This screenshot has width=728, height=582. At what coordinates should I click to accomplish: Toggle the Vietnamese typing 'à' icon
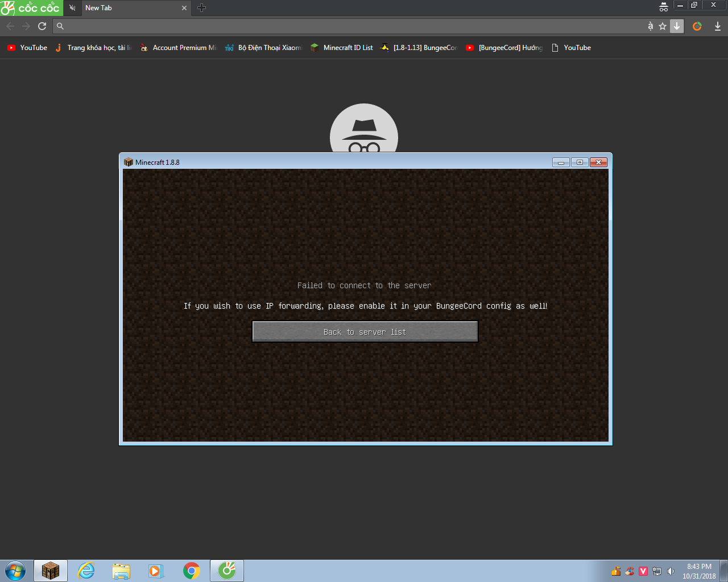click(650, 26)
